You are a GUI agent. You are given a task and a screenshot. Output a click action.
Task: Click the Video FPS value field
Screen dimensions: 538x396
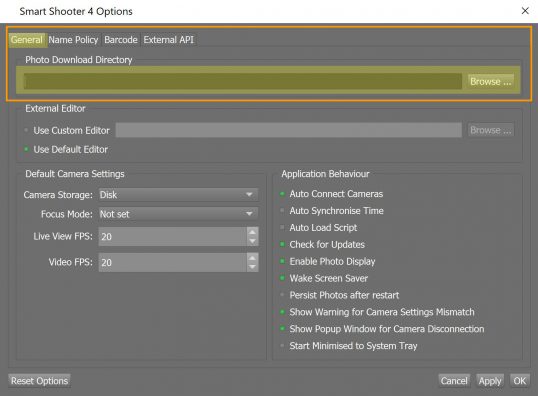(x=173, y=263)
